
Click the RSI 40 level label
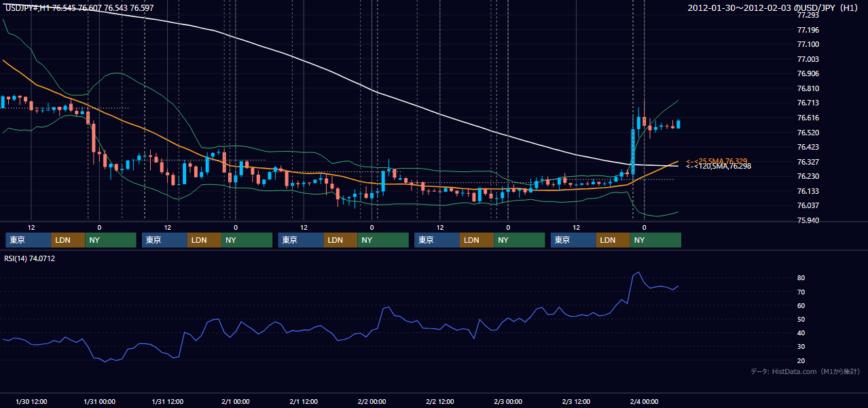pyautogui.click(x=801, y=333)
